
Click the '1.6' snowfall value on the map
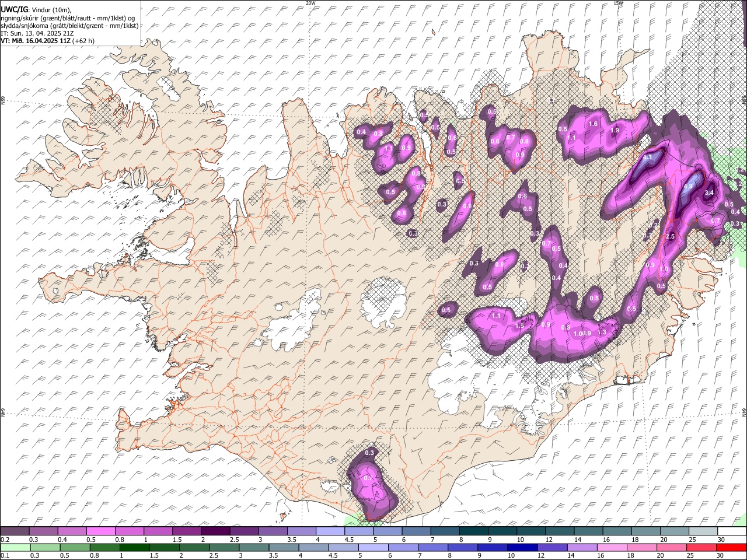point(594,124)
